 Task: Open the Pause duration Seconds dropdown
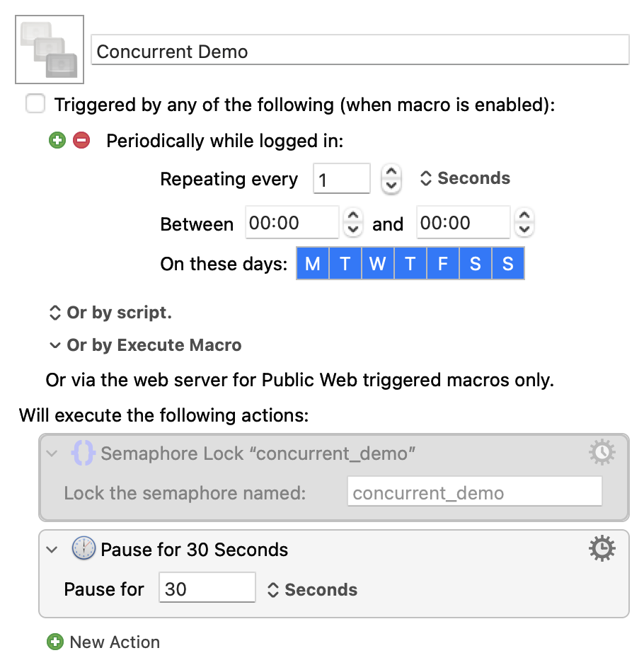312,590
